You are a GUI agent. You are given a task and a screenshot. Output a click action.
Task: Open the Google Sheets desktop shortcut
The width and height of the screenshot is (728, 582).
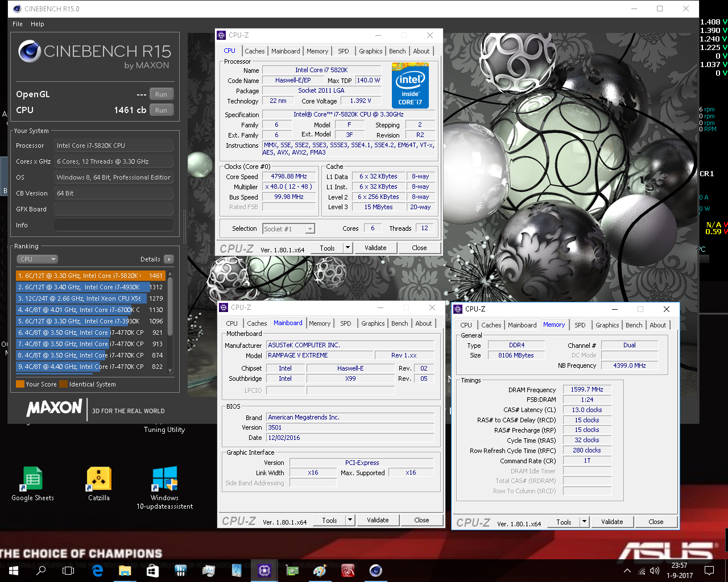[x=32, y=483]
